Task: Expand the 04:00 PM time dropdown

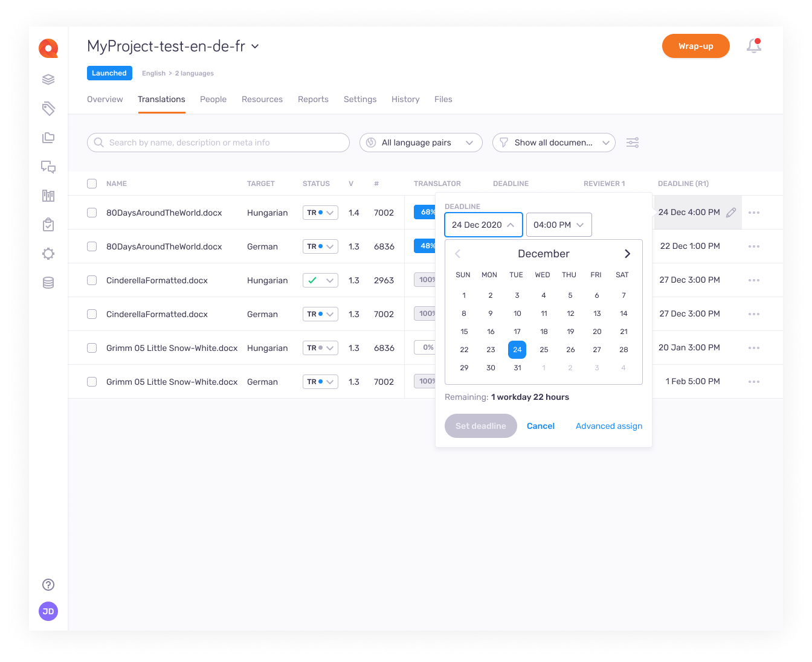Action: pos(559,225)
